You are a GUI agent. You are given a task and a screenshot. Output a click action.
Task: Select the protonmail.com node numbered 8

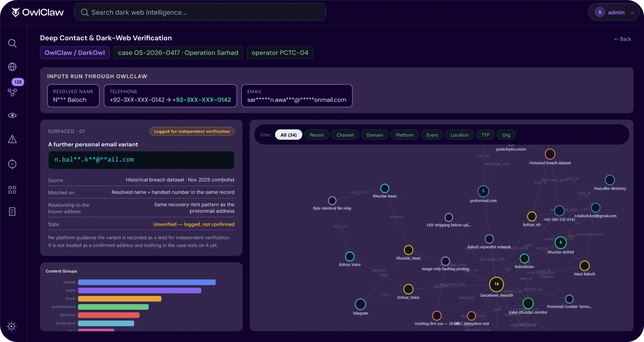[x=484, y=191]
